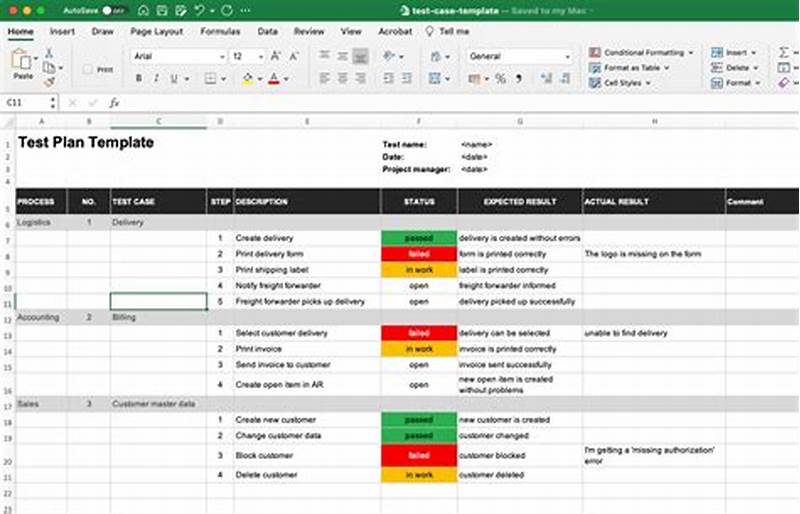Center text horizontally

342,78
